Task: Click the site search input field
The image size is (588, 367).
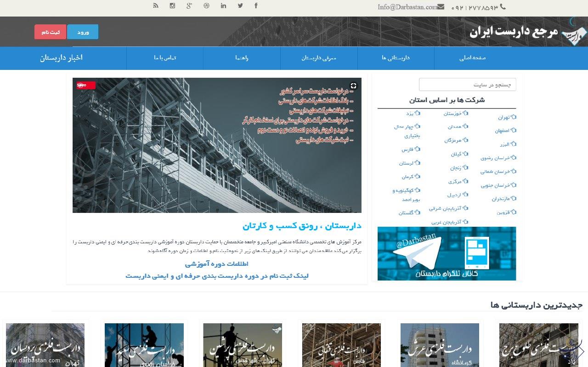Action: [x=467, y=85]
